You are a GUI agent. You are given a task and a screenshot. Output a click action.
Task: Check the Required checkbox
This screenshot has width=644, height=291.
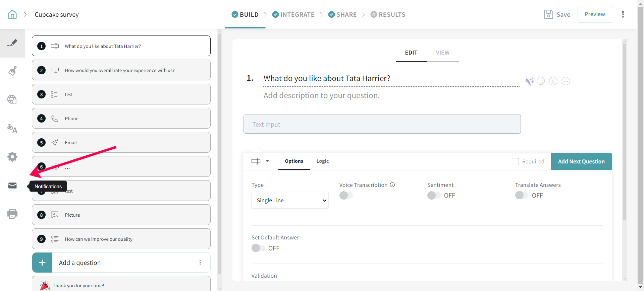[x=515, y=161]
